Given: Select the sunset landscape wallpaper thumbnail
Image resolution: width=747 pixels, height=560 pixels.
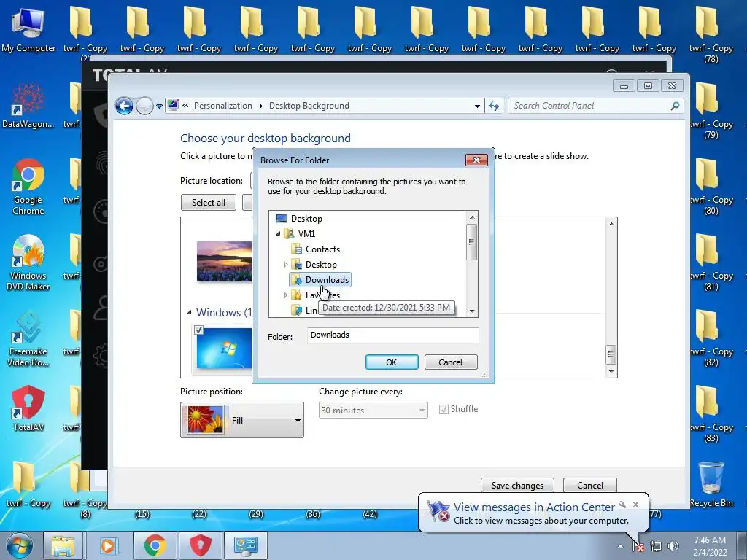Looking at the screenshot, I should pyautogui.click(x=225, y=262).
